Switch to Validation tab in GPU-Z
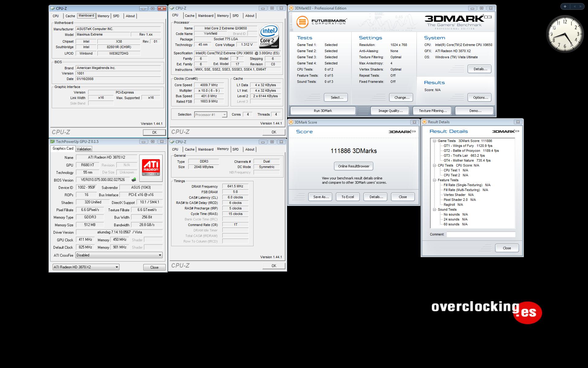The image size is (588, 368). click(84, 149)
